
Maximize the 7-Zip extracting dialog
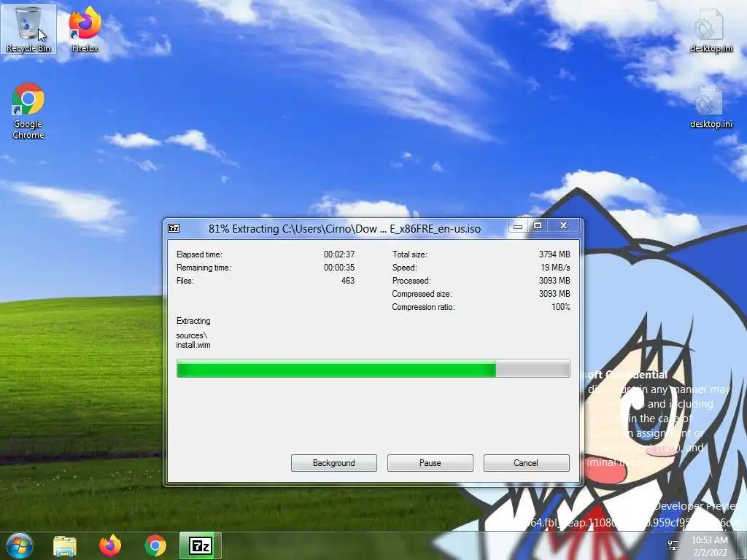click(x=538, y=226)
